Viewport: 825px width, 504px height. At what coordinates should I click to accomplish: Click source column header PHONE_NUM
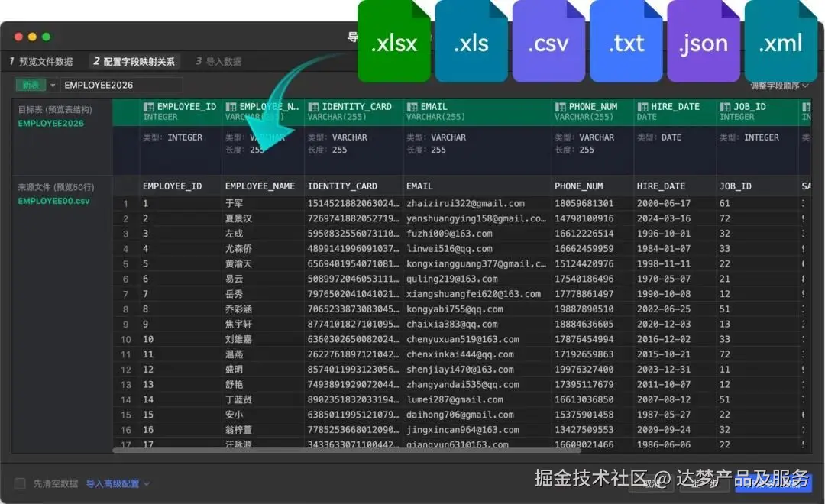coord(579,186)
